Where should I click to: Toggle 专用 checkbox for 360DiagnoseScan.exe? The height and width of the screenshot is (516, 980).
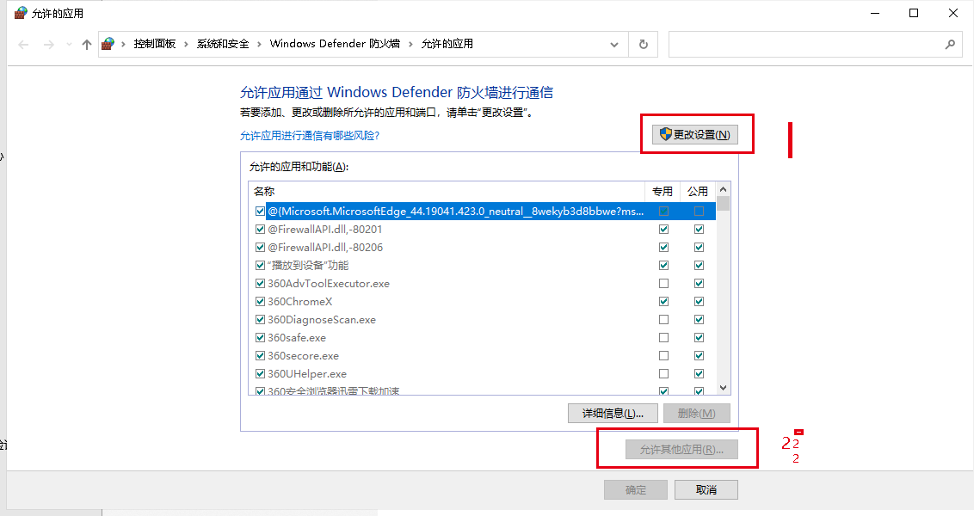[663, 320]
